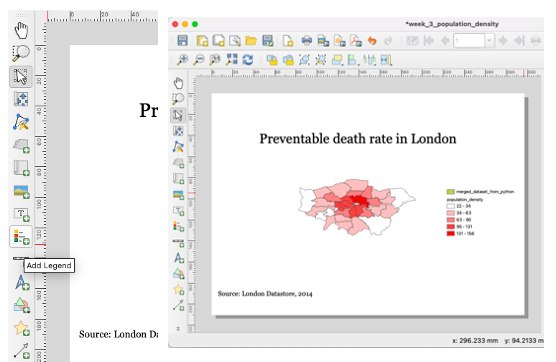Screen dimensions: 556x362
Task: Save the project in the layout window toolbar
Action: click(183, 40)
